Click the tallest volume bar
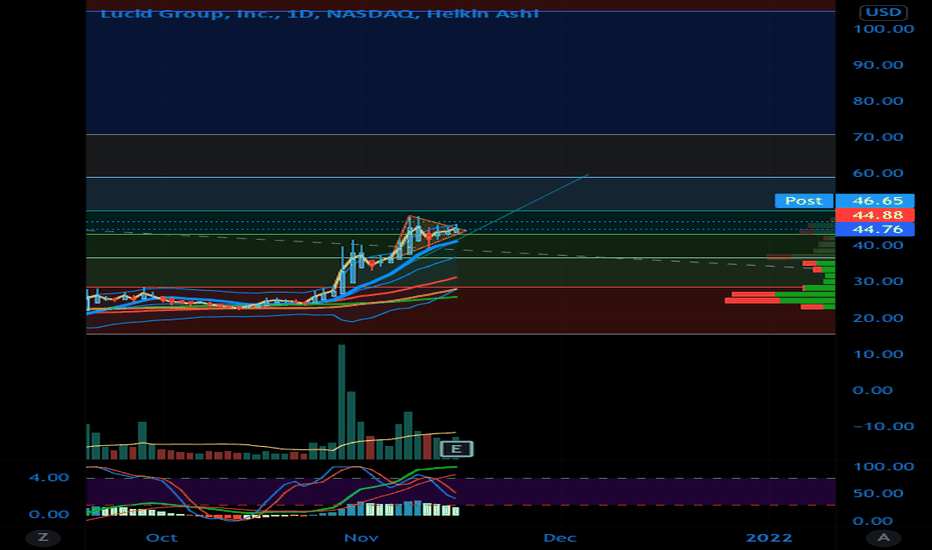The width and height of the screenshot is (932, 550). (341, 402)
